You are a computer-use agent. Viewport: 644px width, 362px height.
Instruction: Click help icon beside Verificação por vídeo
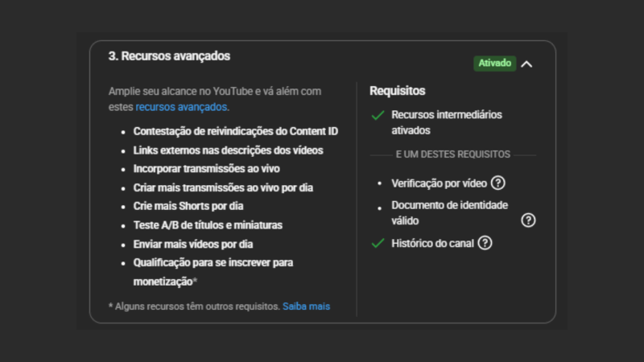pos(498,183)
